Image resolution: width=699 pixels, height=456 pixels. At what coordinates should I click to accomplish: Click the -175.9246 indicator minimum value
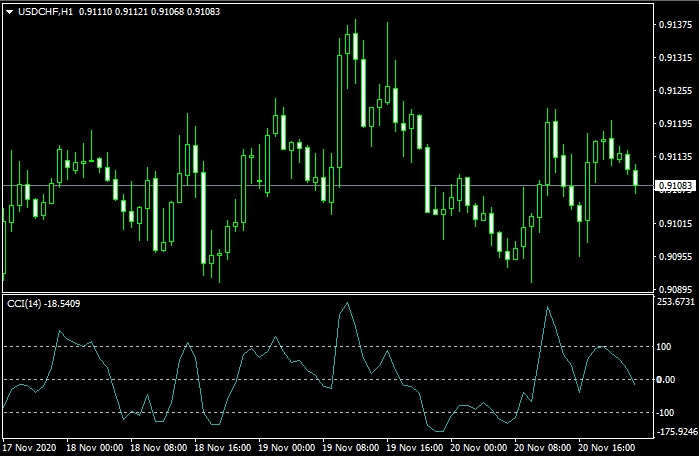click(676, 432)
